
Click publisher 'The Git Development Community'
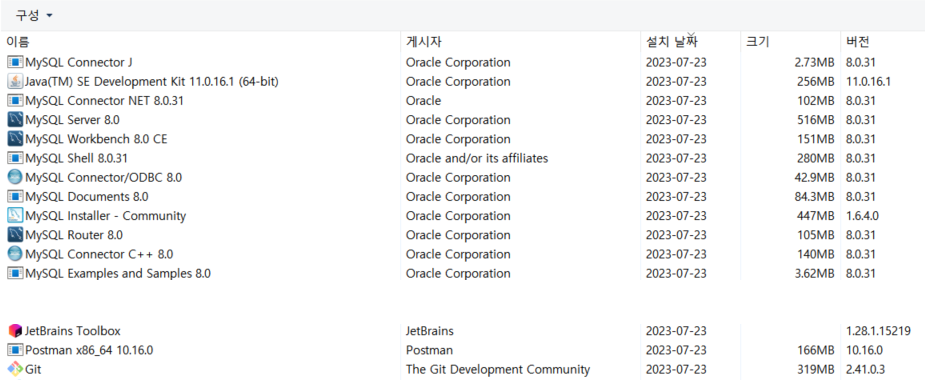[498, 370]
